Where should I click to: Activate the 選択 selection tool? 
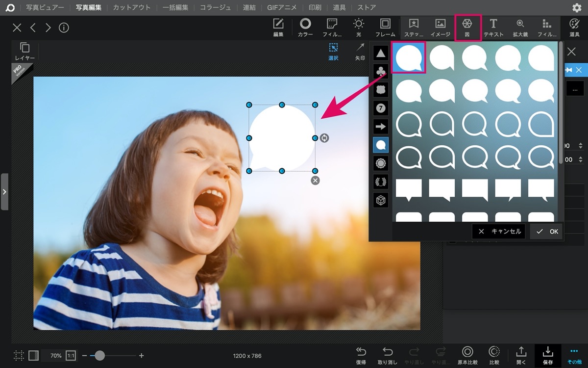tap(333, 52)
